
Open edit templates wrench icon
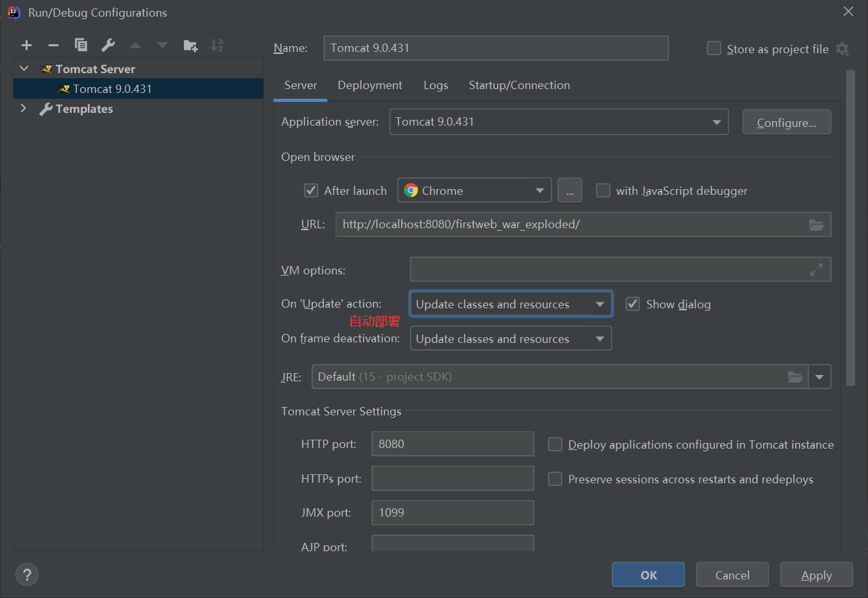pyautogui.click(x=108, y=45)
